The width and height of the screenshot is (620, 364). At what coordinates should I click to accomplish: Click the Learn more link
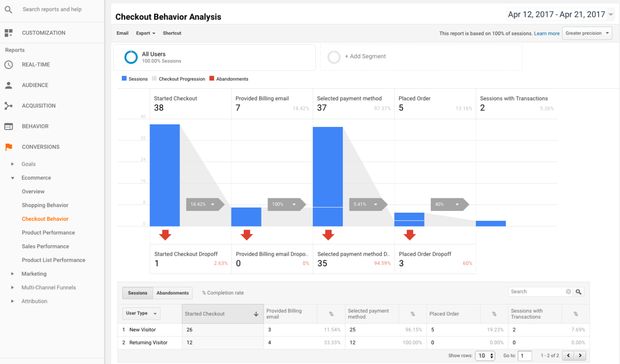pyautogui.click(x=547, y=33)
